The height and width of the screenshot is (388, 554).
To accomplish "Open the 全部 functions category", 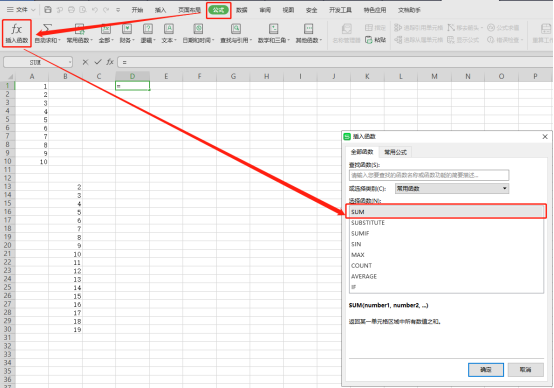I will pyautogui.click(x=106, y=33).
